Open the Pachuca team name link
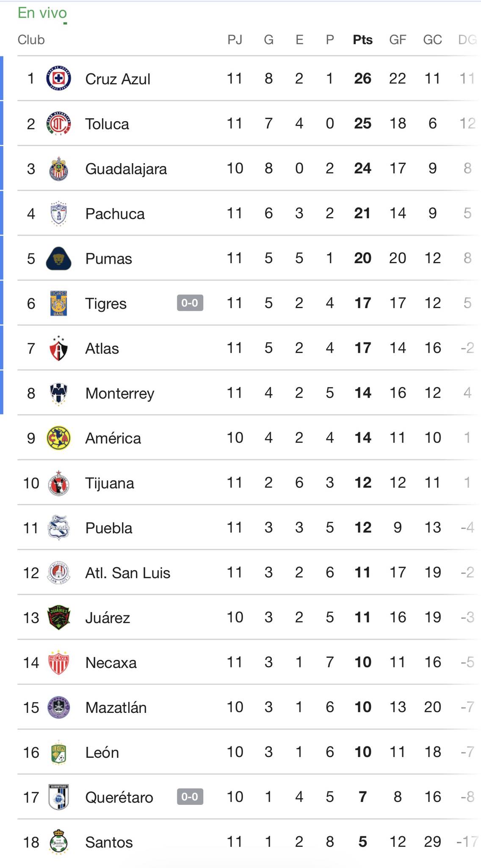481x868 pixels. 115,214
